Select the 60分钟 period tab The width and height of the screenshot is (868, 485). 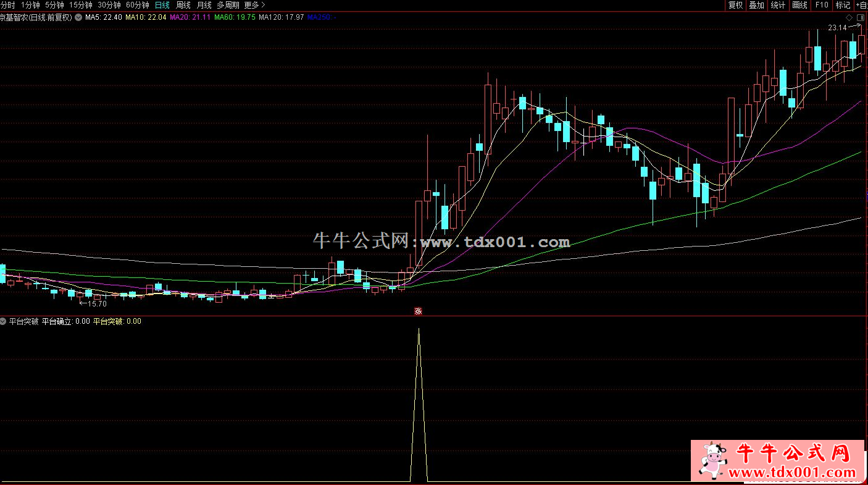pyautogui.click(x=138, y=5)
